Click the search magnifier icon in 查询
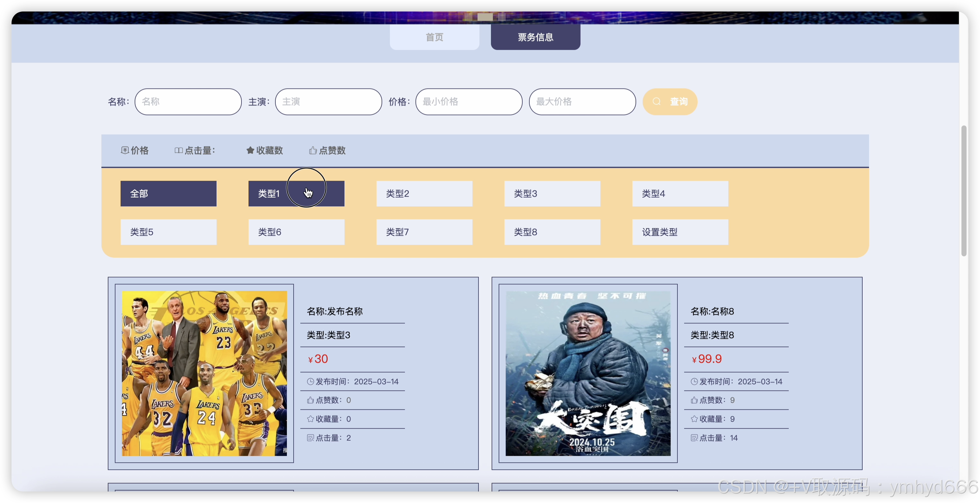 [x=657, y=102]
